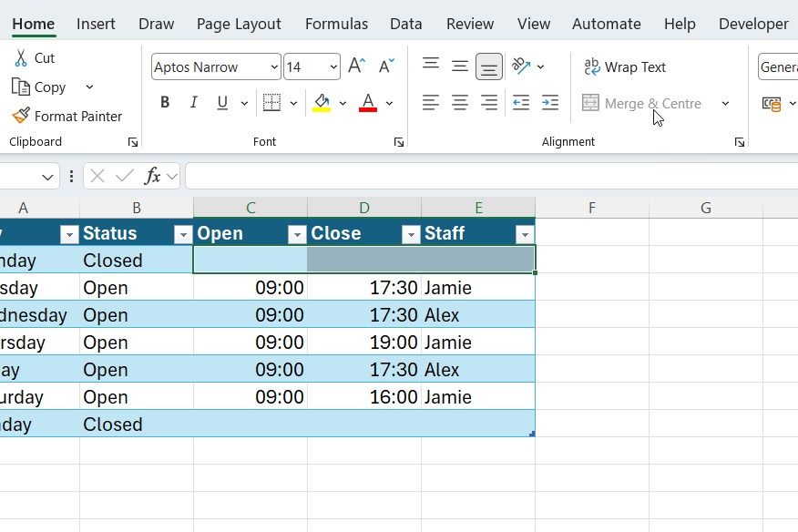
Task: Click in the formula bar input
Action: coord(492,177)
